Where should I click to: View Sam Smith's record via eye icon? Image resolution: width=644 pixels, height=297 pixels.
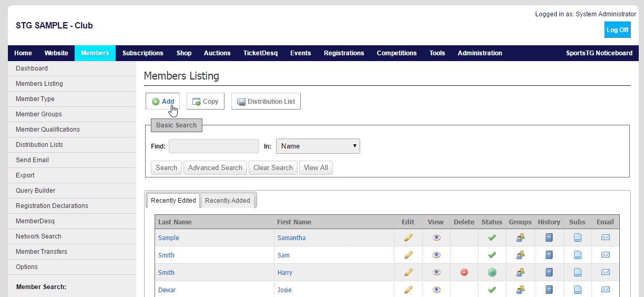[436, 255]
